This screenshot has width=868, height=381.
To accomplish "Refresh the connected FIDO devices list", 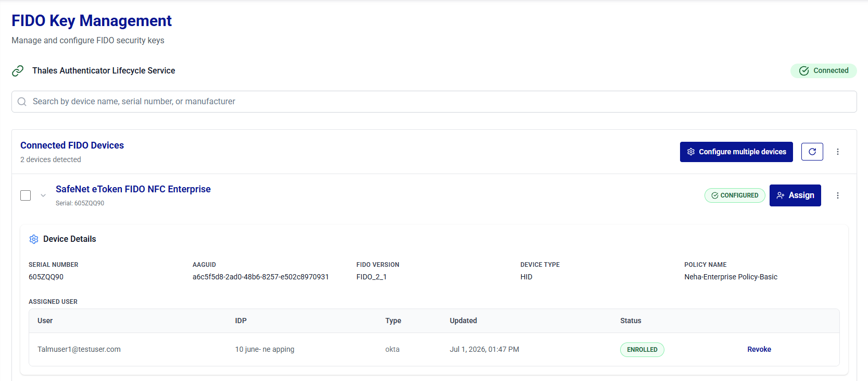I will [x=812, y=152].
